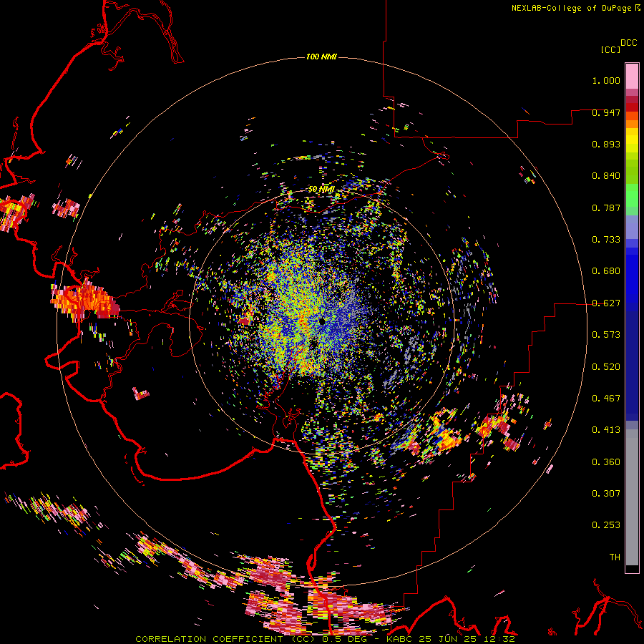This screenshot has width=644, height=644.
Task: Click the DCC label above the color scale
Action: click(x=628, y=43)
